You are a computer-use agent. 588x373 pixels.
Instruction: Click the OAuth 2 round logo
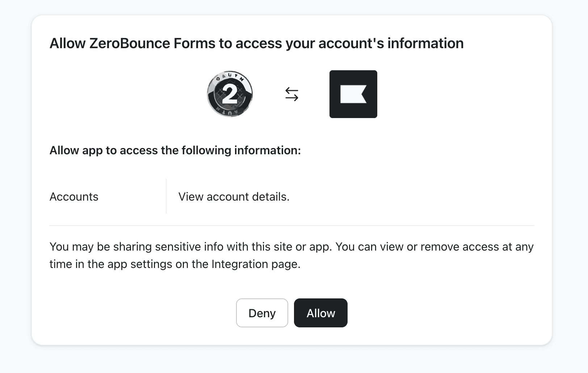pyautogui.click(x=230, y=94)
